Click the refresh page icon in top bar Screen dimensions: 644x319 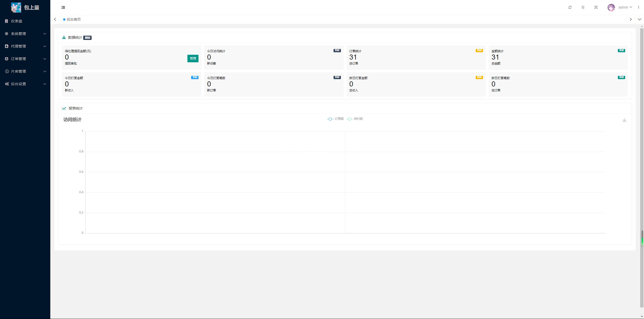570,7
